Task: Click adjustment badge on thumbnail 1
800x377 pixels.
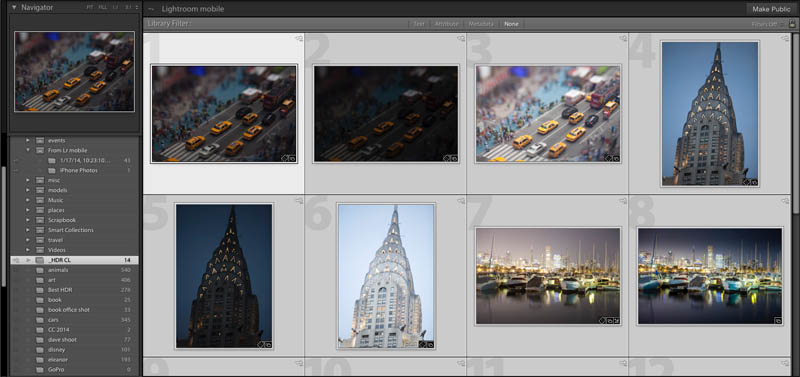Action: coord(285,158)
